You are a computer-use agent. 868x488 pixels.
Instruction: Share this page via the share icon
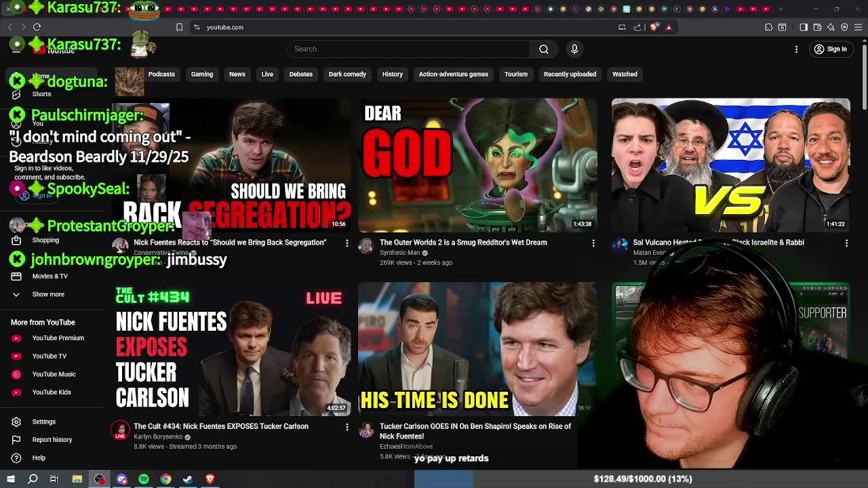(x=637, y=27)
